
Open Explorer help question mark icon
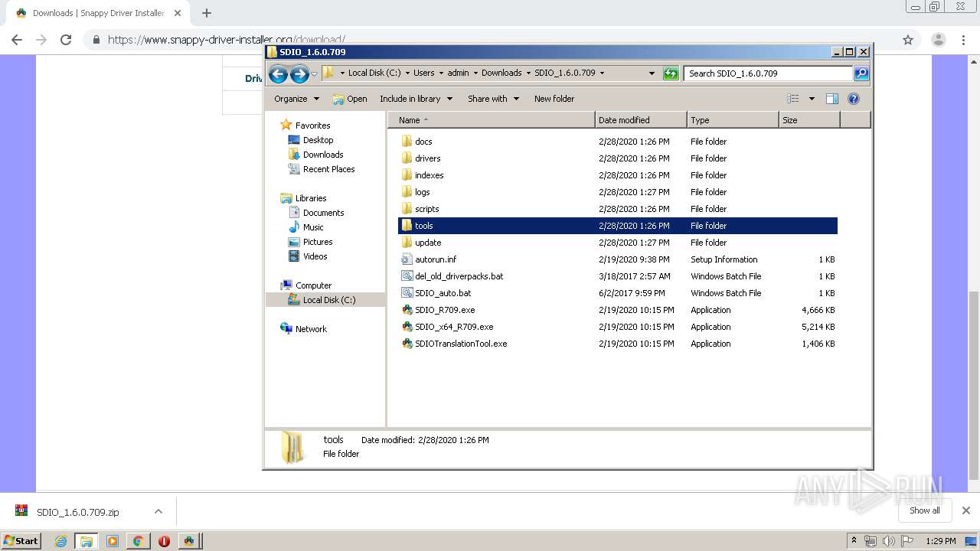854,99
